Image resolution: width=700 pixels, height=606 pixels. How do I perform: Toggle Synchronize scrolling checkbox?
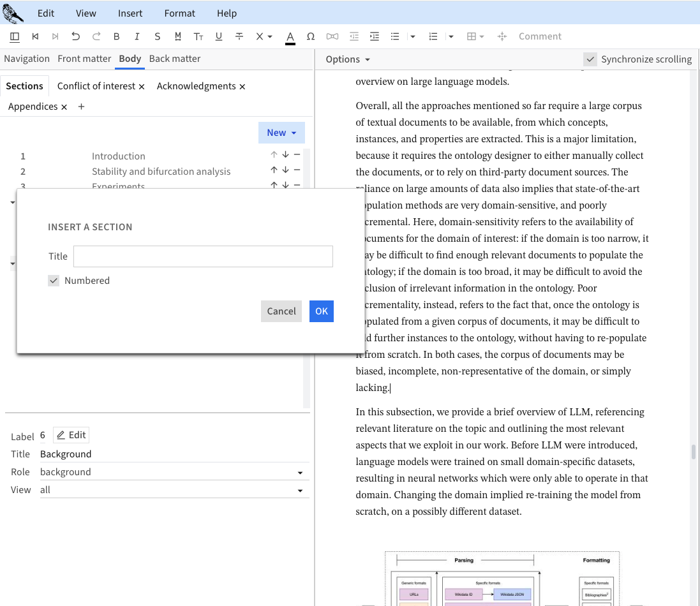pyautogui.click(x=590, y=59)
